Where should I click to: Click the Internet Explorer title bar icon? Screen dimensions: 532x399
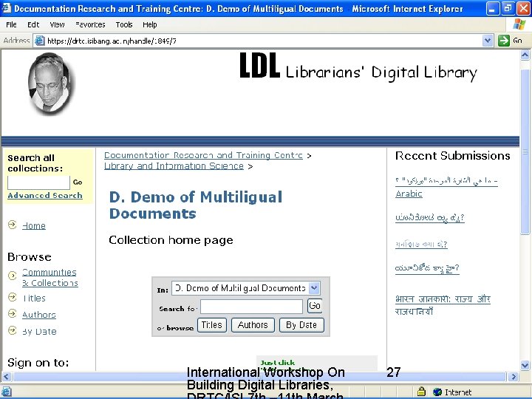point(7,8)
